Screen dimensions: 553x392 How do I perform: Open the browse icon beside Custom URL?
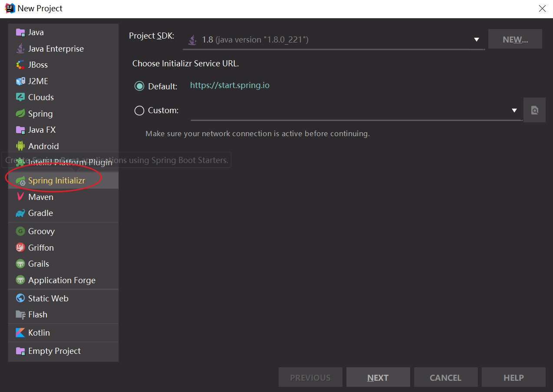534,110
